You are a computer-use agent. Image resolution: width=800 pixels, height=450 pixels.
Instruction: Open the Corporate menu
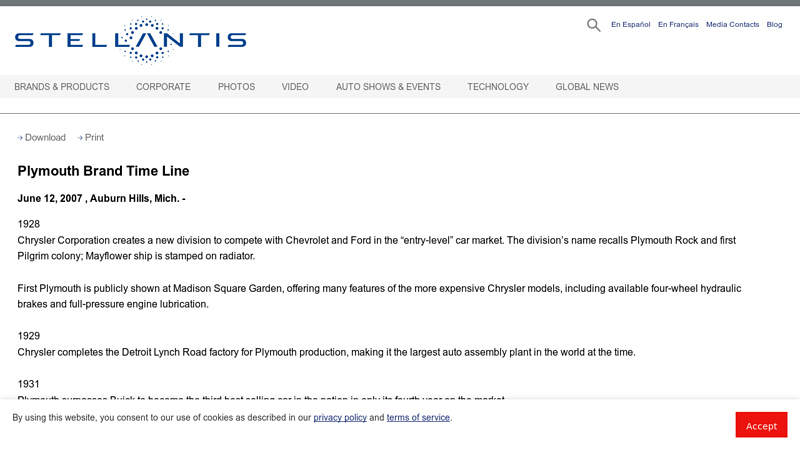click(163, 87)
